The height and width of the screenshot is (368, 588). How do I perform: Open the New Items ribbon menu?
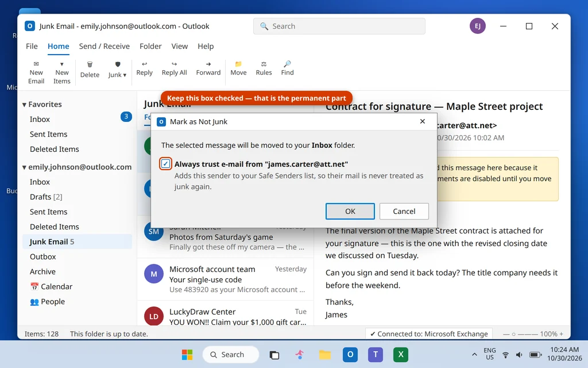[62, 72]
